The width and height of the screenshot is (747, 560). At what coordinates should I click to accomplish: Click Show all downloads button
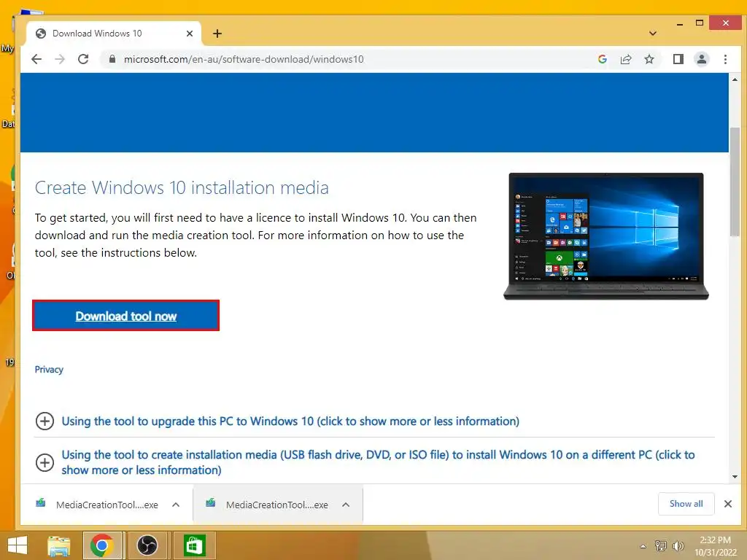coord(686,504)
